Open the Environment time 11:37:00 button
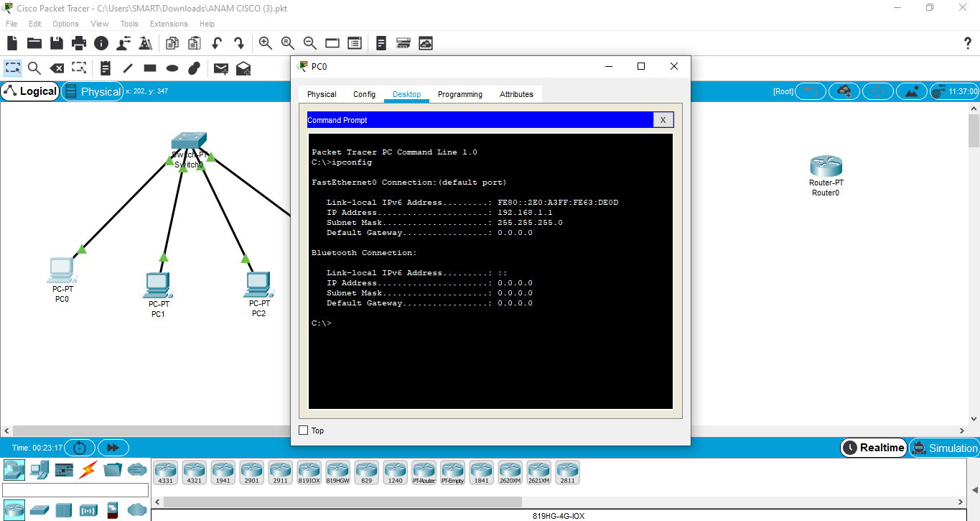This screenshot has height=521, width=980. pos(955,91)
